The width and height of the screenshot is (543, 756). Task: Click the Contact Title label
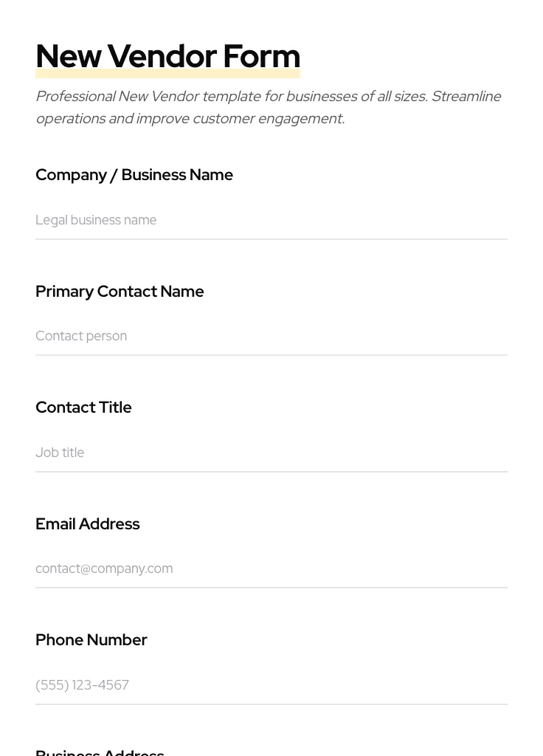83,408
